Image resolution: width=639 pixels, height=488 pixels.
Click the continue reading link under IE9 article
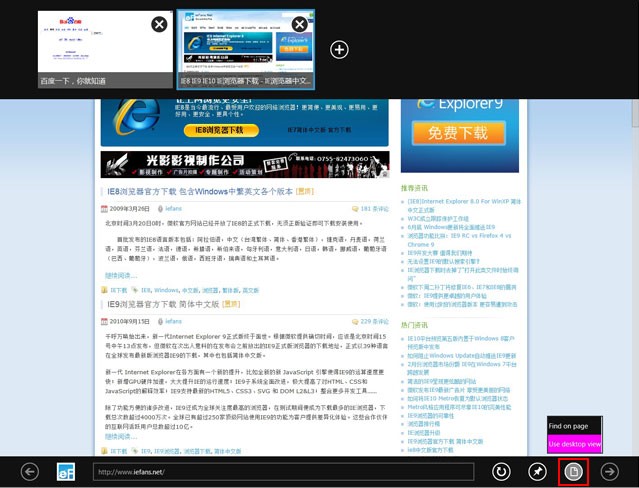click(x=121, y=437)
